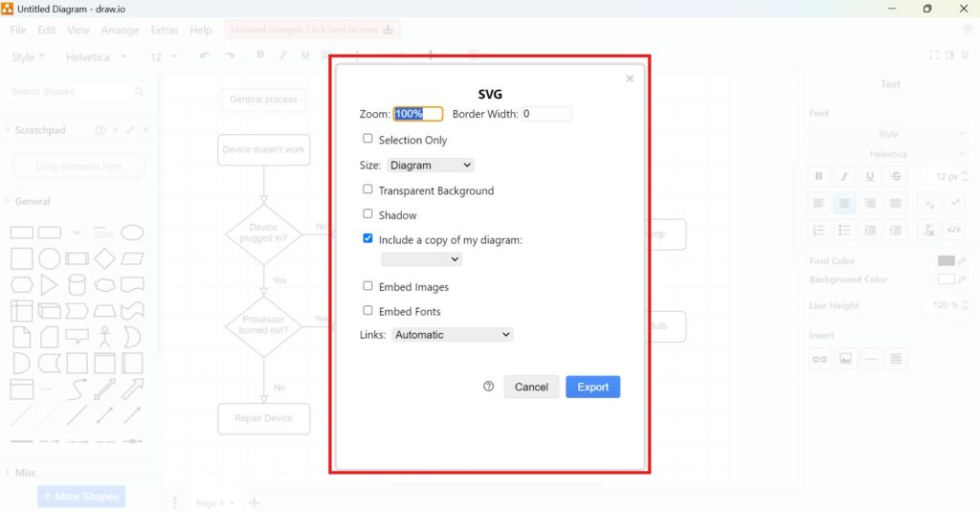Click the Export button
The height and width of the screenshot is (512, 980).
coord(592,387)
